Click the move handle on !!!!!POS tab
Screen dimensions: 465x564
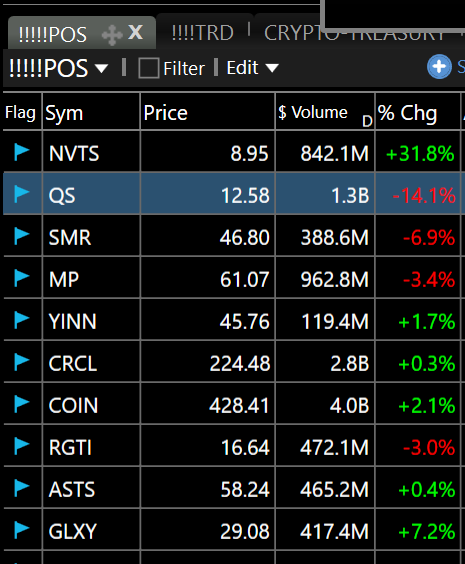click(x=112, y=35)
